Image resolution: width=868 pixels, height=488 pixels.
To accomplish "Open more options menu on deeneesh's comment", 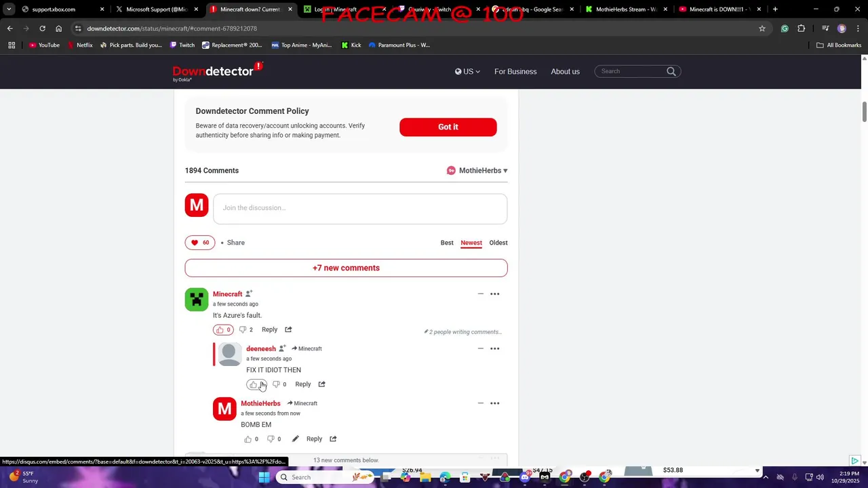I will pos(495,348).
